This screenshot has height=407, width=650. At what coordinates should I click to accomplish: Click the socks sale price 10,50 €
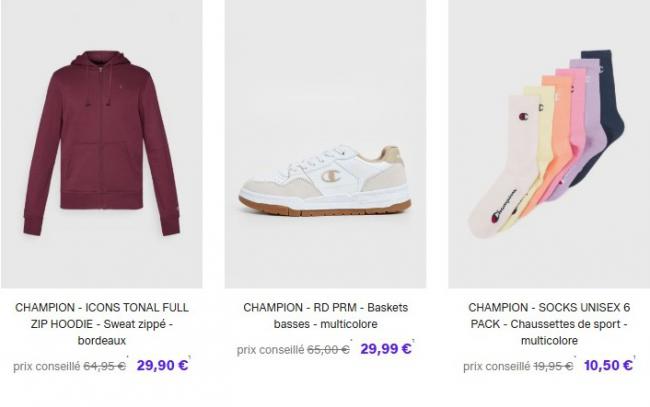click(609, 366)
